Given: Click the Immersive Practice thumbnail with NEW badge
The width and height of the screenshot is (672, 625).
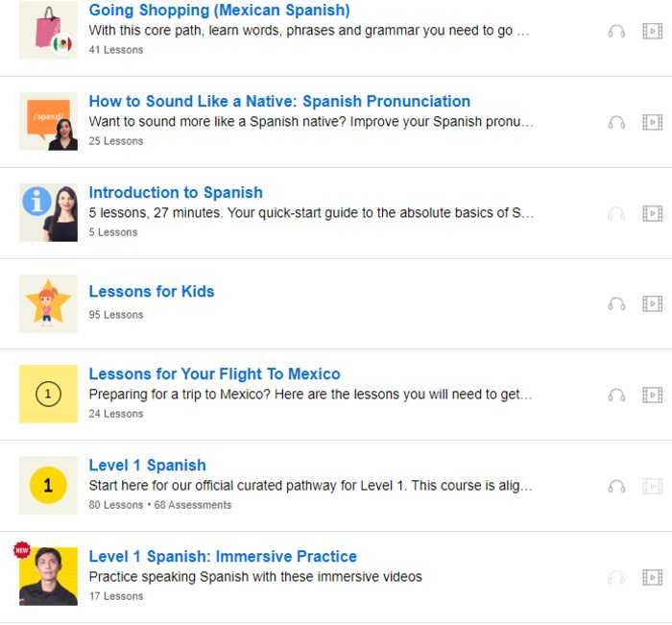Looking at the screenshot, I should click(48, 576).
